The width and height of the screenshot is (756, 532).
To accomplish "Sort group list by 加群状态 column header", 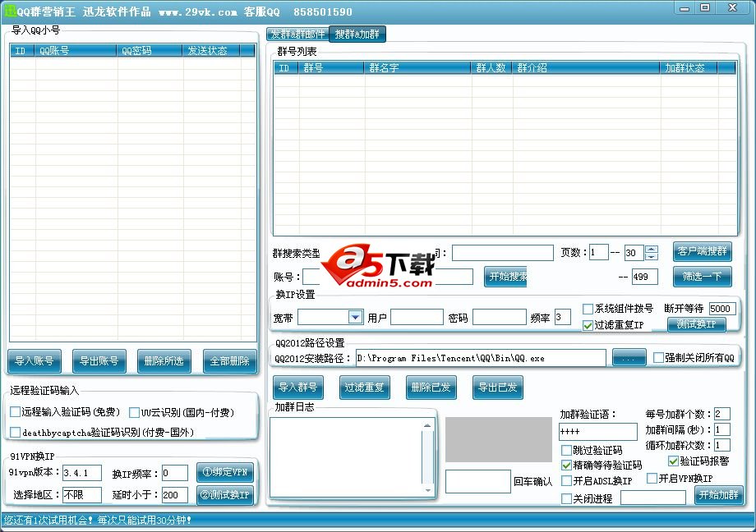I will [x=688, y=68].
